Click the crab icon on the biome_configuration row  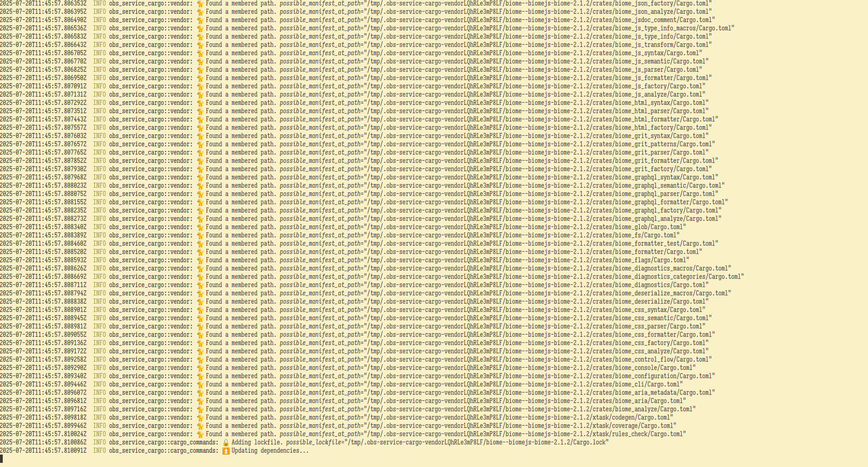200,376
